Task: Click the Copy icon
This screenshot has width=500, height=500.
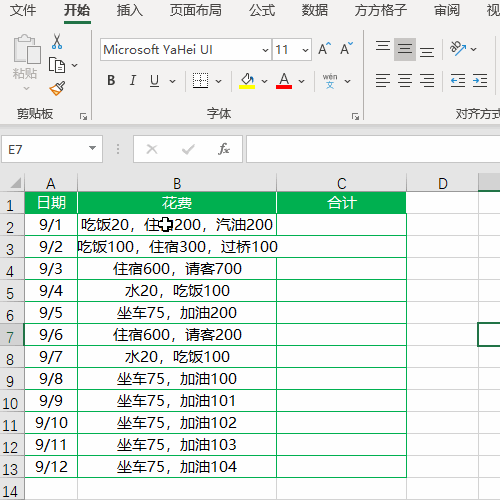Action: coord(57,65)
